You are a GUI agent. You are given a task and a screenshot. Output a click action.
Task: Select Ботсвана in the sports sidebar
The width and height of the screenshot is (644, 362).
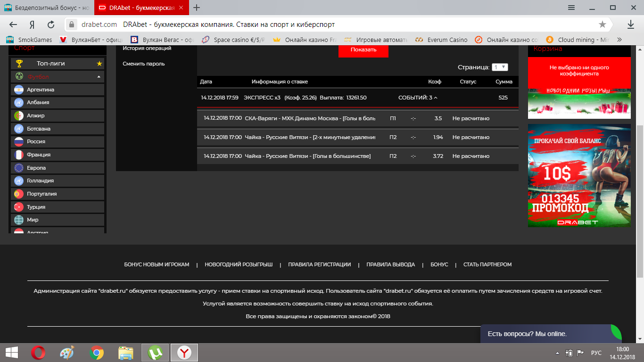[x=58, y=129]
